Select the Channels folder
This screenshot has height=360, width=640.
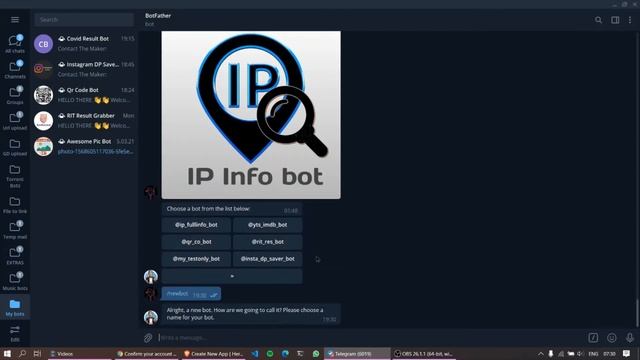click(x=15, y=70)
